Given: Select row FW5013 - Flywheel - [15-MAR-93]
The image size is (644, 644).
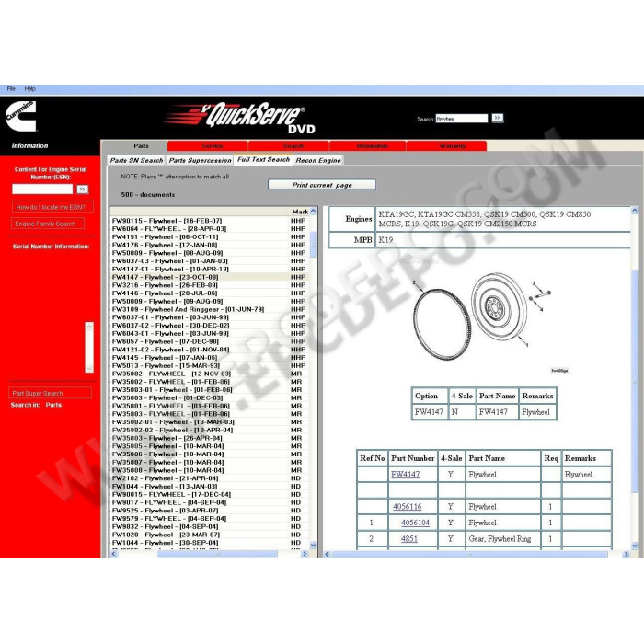Looking at the screenshot, I should coord(210,365).
